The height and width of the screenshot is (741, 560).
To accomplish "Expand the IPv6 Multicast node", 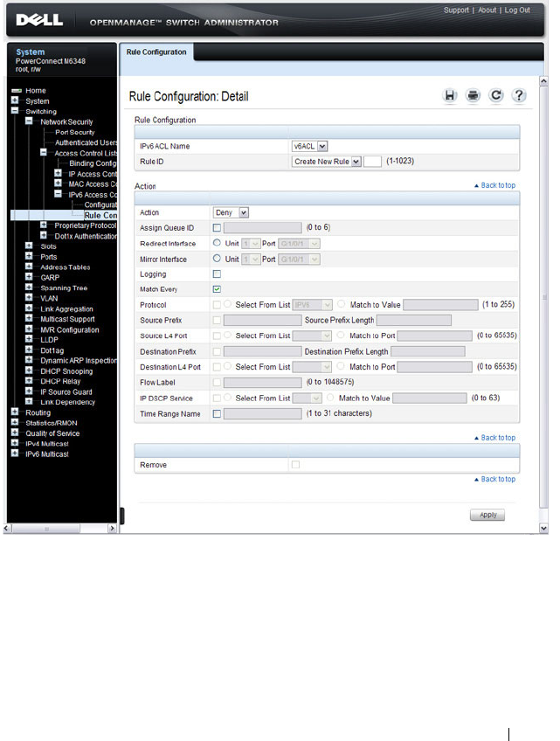I will click(15, 454).
